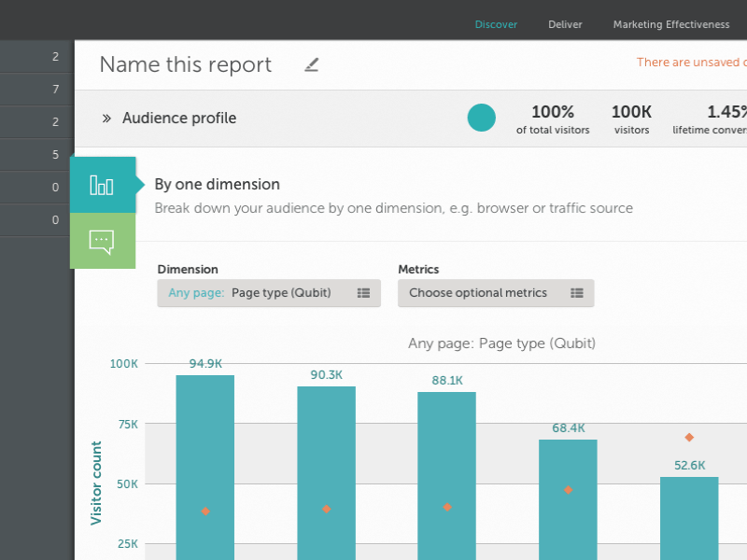Click orange diamond on the 68.4K bar
Screen dimensions: 747x560
click(568, 489)
